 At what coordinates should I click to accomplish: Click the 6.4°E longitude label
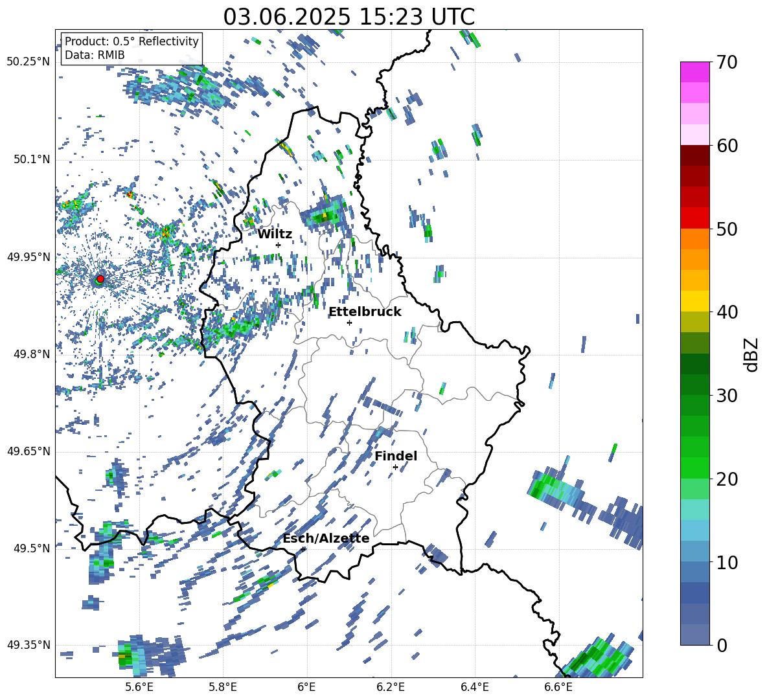coord(474,687)
